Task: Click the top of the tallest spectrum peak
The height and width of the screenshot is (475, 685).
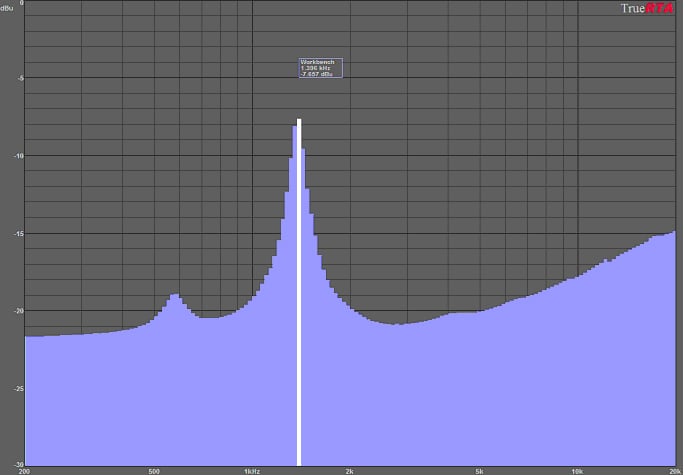Action: point(298,122)
